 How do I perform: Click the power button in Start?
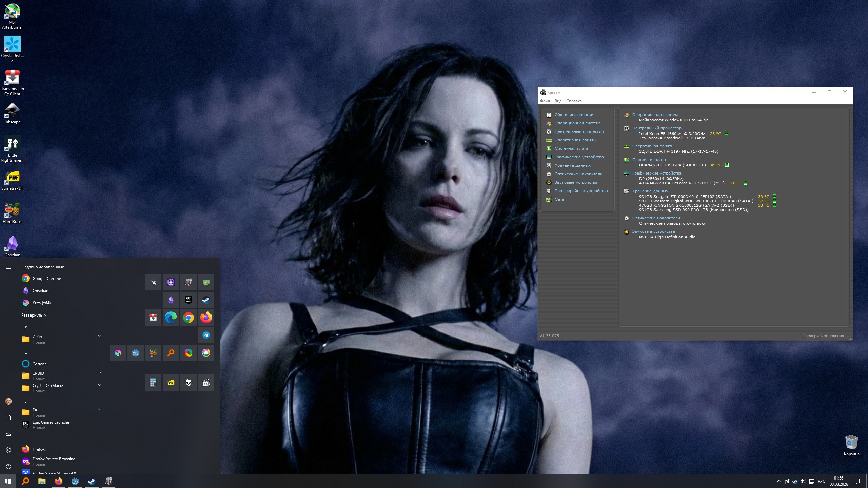click(x=8, y=466)
